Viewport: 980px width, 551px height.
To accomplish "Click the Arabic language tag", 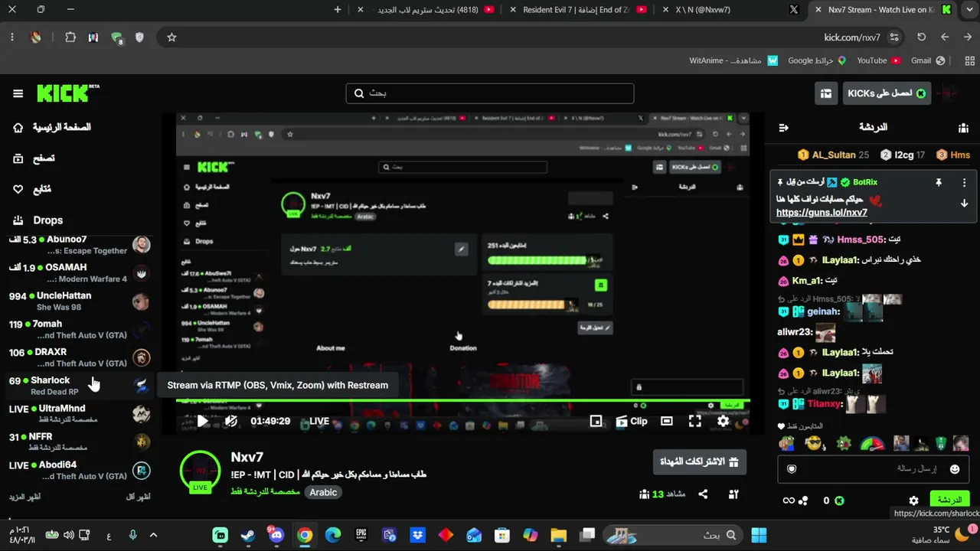I will [323, 493].
